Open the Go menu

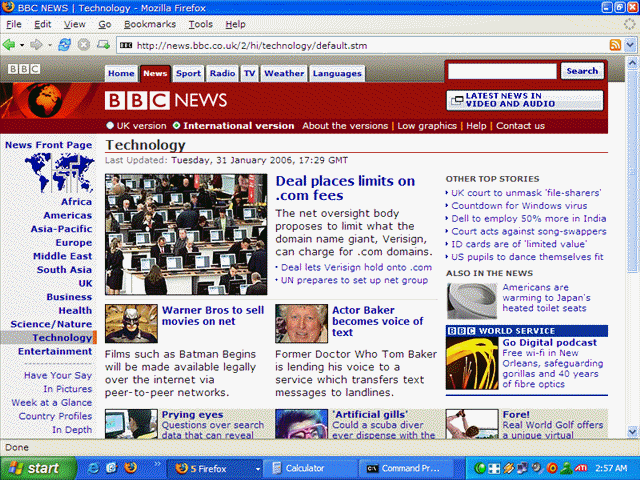pos(104,24)
